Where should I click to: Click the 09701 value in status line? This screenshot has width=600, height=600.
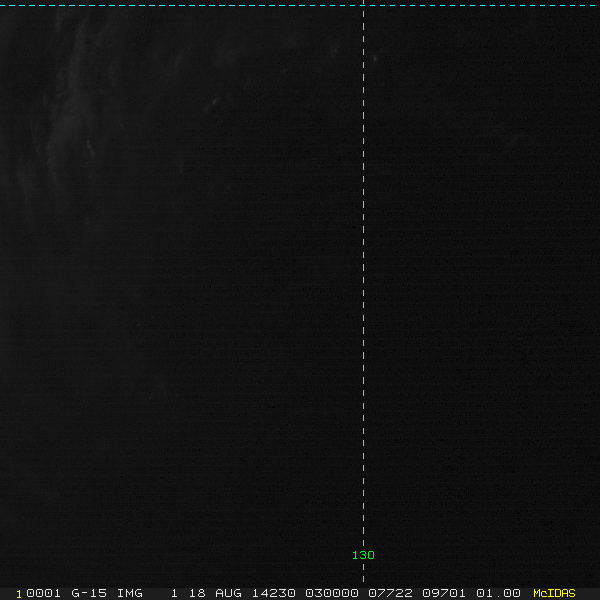(x=444, y=593)
